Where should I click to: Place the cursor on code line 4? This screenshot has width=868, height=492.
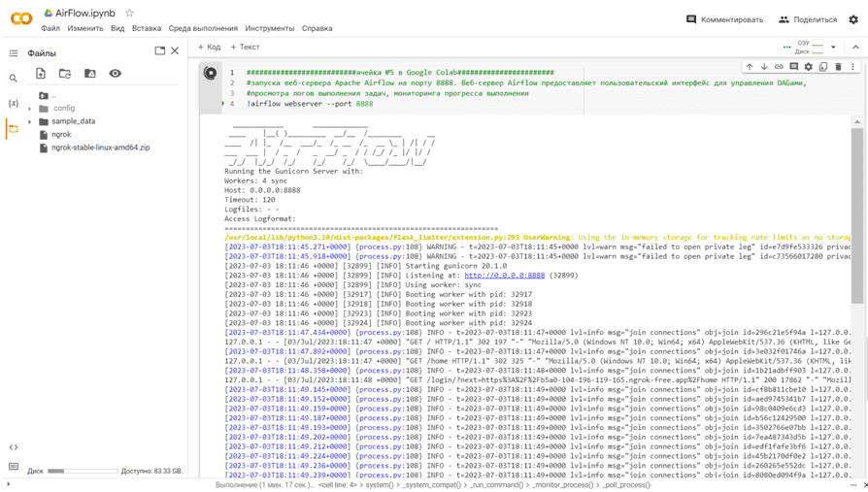310,104
